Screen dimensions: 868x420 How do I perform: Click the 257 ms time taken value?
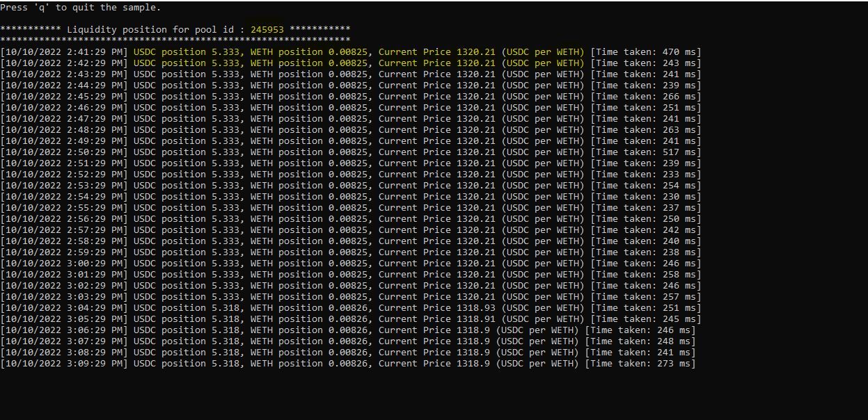[679, 297]
